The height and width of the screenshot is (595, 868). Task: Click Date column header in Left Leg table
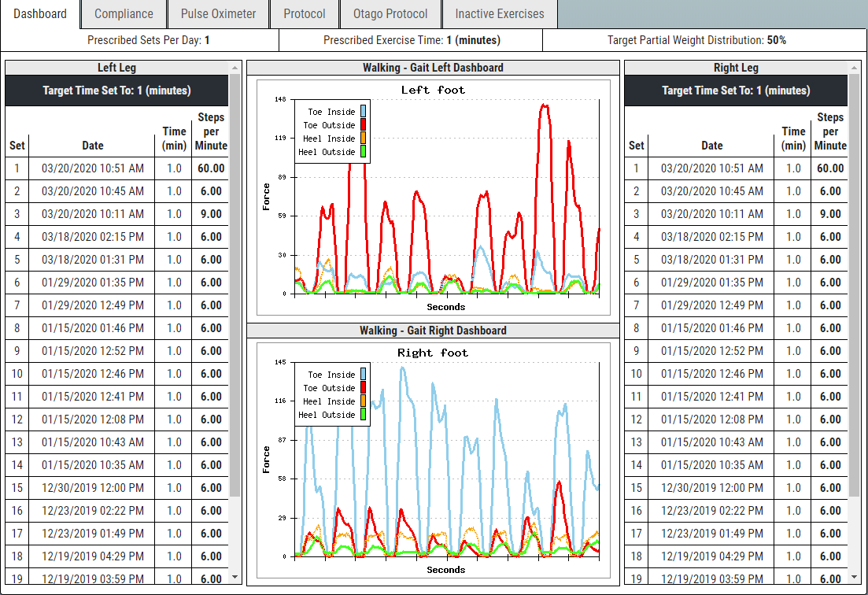click(92, 145)
